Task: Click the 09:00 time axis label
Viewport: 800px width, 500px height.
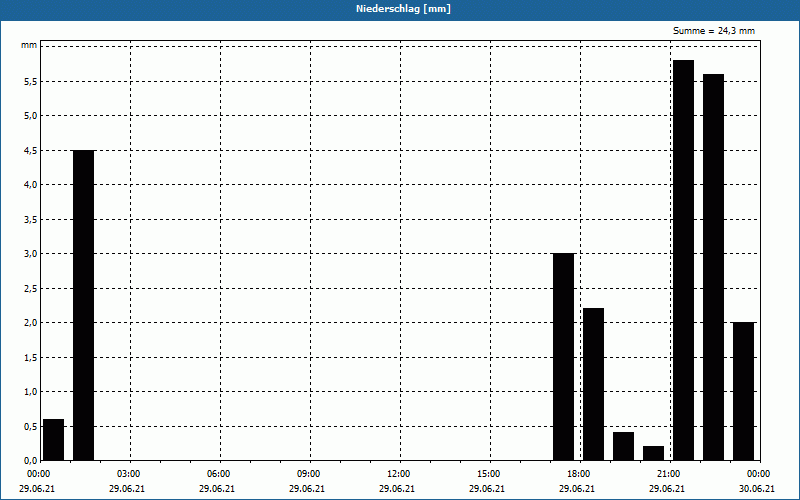Action: 308,473
